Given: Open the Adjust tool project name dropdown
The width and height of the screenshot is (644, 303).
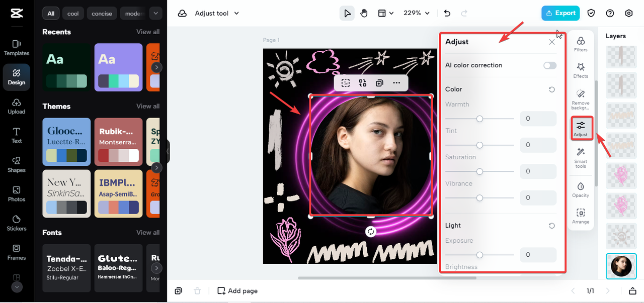Looking at the screenshot, I should (217, 14).
